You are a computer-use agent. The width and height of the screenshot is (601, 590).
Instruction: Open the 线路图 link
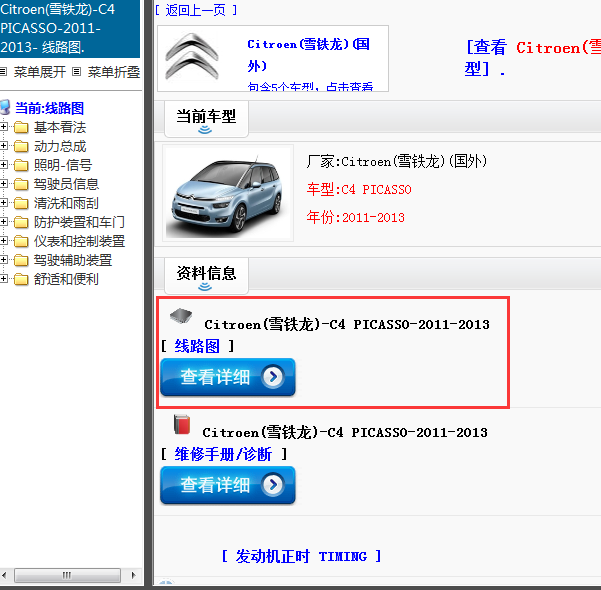point(197,346)
